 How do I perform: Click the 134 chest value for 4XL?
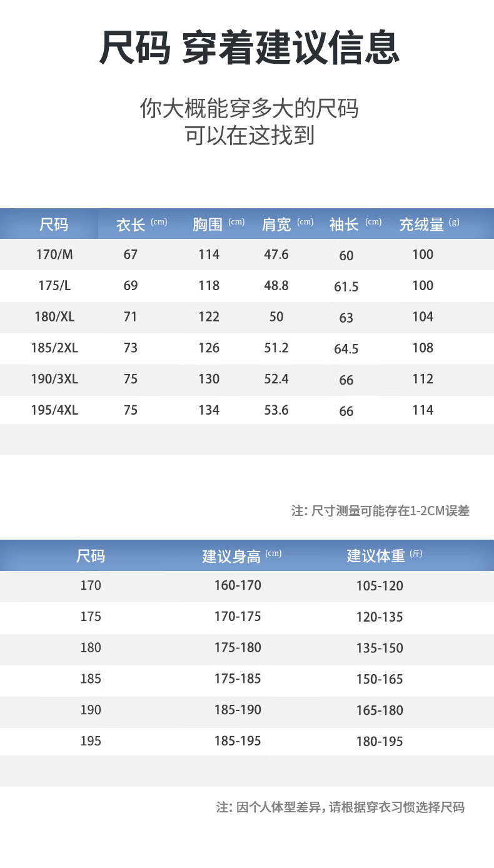pos(209,411)
